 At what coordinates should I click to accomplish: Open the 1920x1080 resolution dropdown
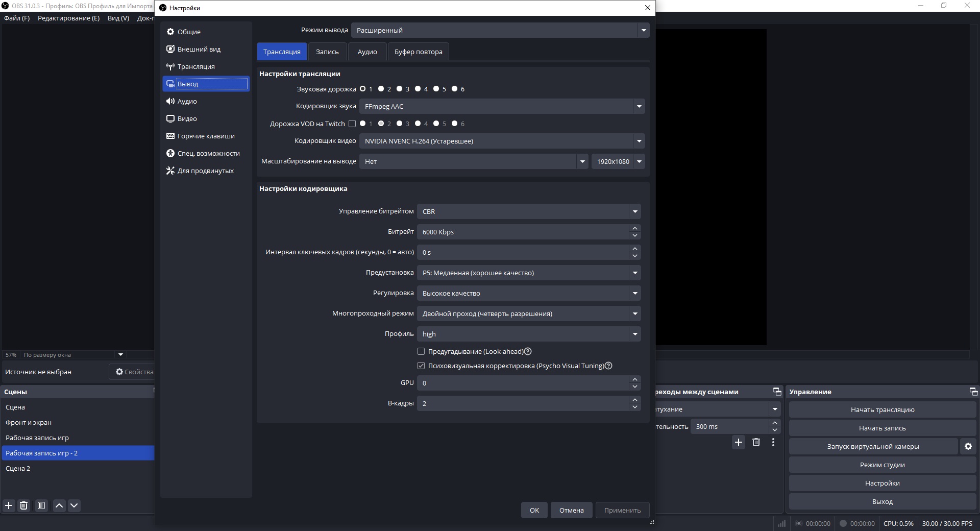click(618, 161)
